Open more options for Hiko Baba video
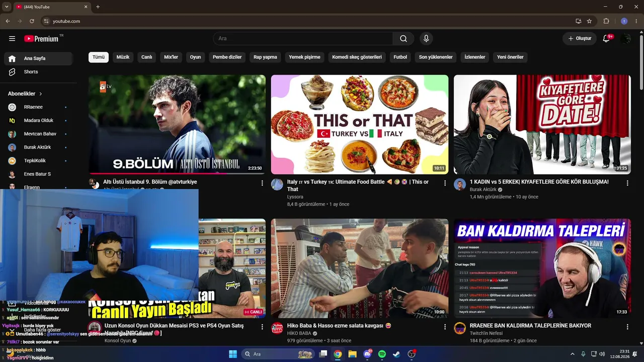Screen dimensions: 644x362 [x=445, y=327]
